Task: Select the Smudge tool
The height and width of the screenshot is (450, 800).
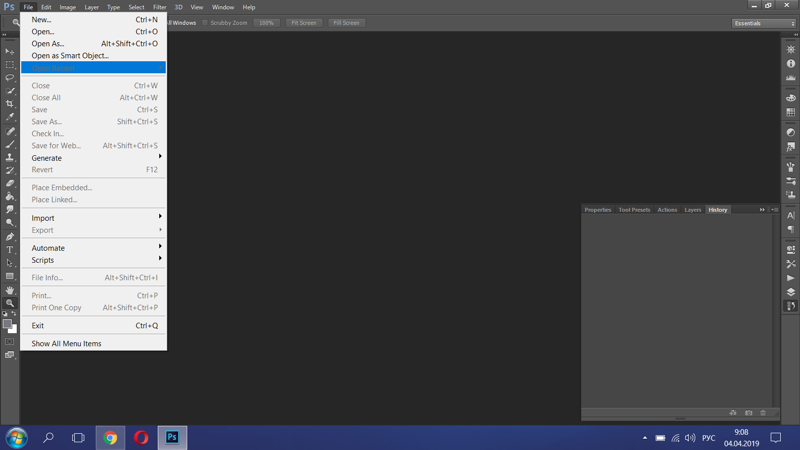Action: tap(10, 209)
